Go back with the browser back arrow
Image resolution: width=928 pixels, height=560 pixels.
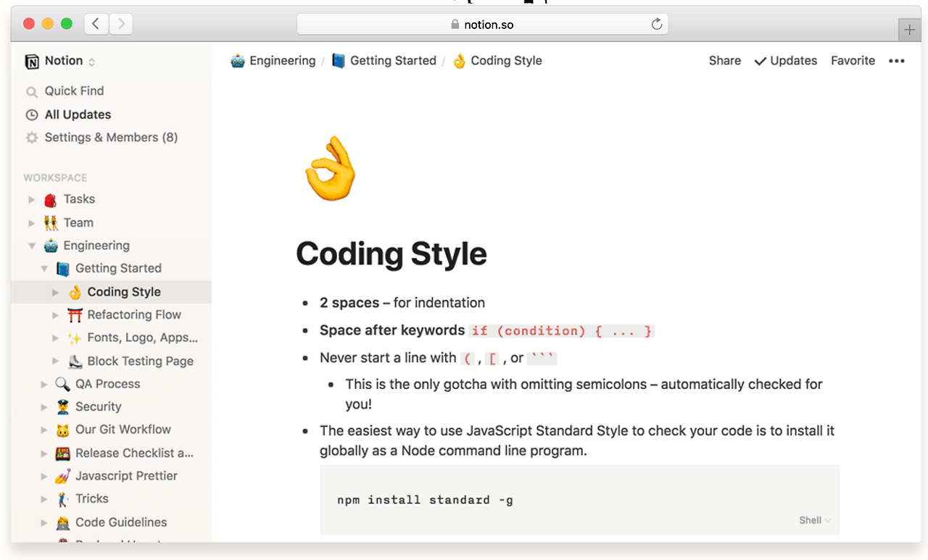(96, 24)
